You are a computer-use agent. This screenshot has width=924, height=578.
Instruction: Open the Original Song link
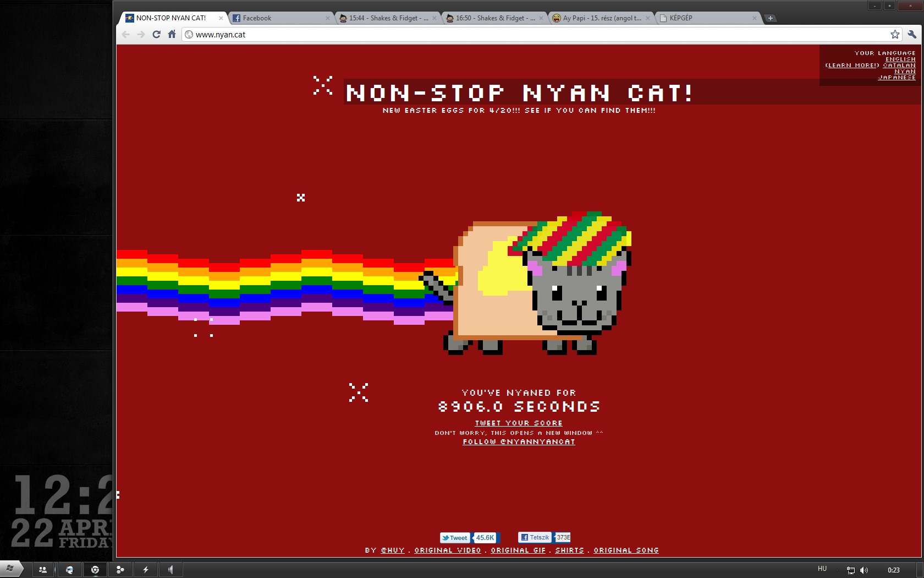(626, 550)
